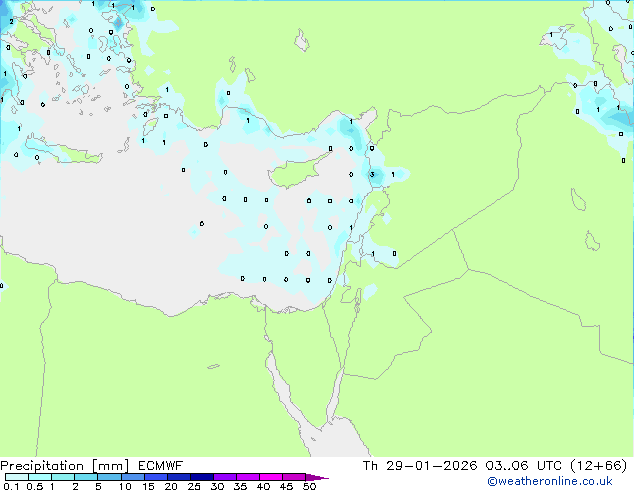Select the 0.5 to 1 mm legend swatch
634x490 pixels.
[40, 477]
